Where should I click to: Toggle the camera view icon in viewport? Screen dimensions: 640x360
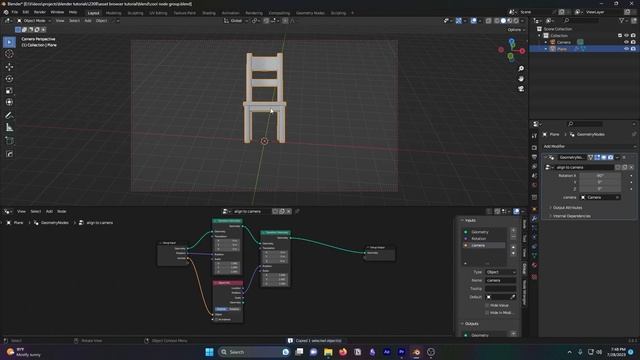(521, 89)
